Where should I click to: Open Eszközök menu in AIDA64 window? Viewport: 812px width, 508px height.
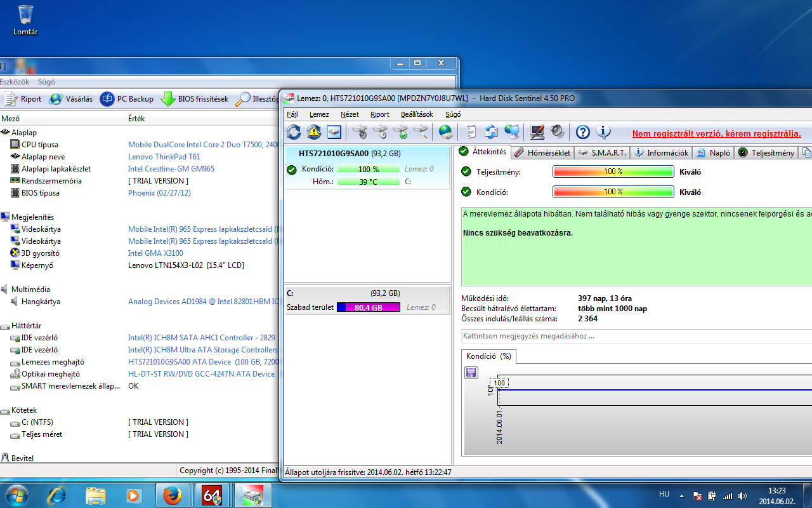pos(14,82)
